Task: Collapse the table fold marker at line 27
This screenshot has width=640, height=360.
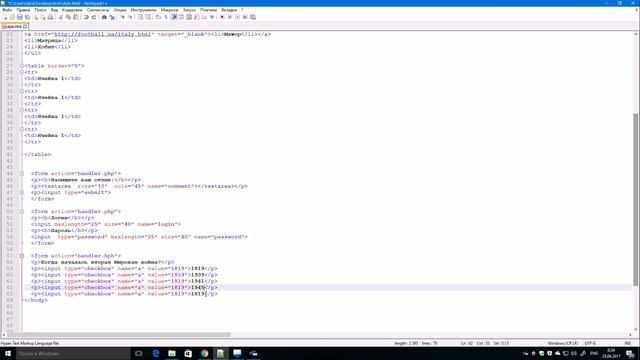Action: coord(22,66)
